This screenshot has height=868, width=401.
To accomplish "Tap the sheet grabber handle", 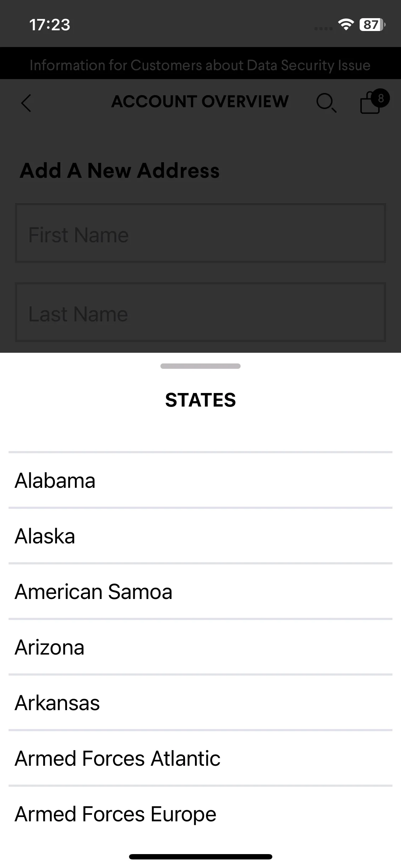I will (200, 366).
